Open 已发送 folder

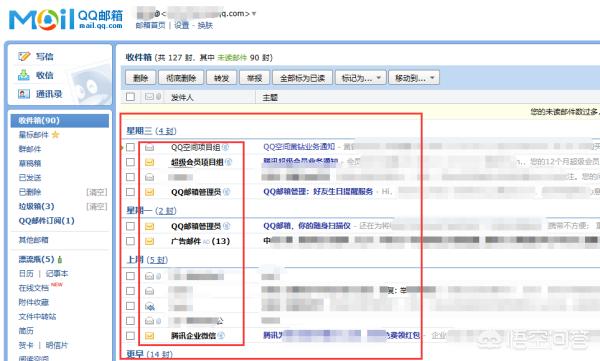point(30,178)
